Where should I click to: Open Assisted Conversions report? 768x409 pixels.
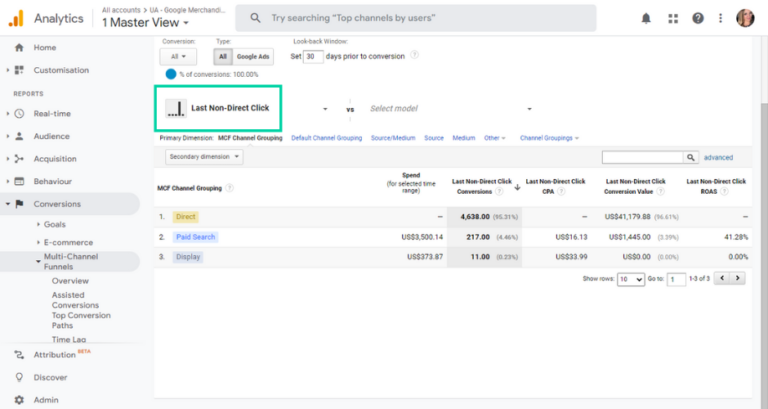click(x=75, y=300)
